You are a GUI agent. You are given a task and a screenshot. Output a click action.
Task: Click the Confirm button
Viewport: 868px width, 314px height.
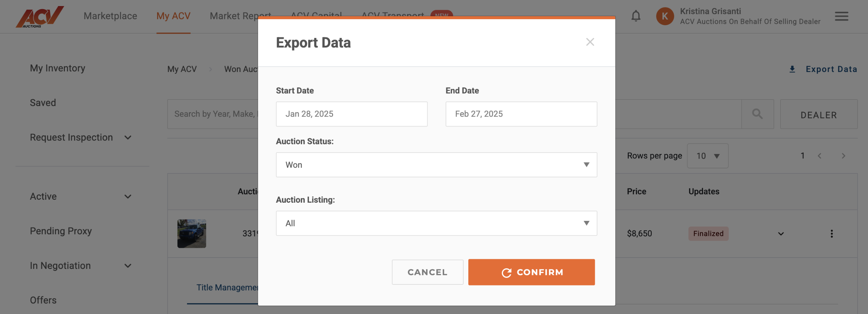point(531,272)
